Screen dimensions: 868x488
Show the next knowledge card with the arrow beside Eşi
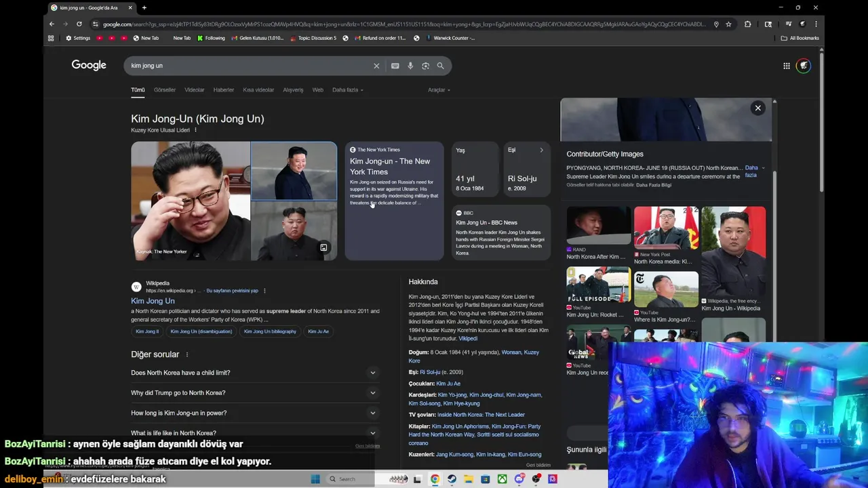click(x=541, y=150)
